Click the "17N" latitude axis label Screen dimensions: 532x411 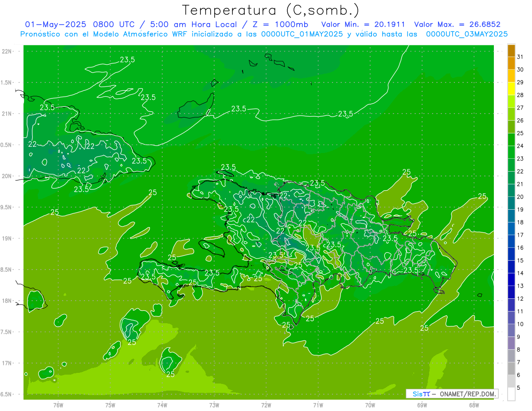7,363
